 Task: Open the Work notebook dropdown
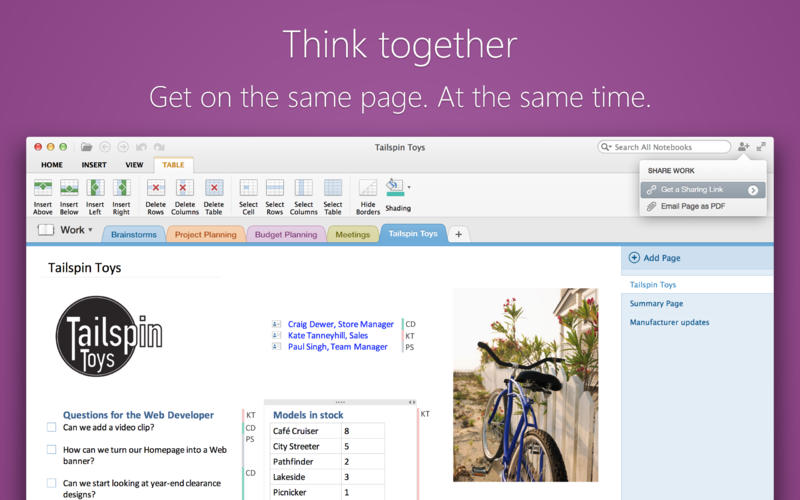76,230
